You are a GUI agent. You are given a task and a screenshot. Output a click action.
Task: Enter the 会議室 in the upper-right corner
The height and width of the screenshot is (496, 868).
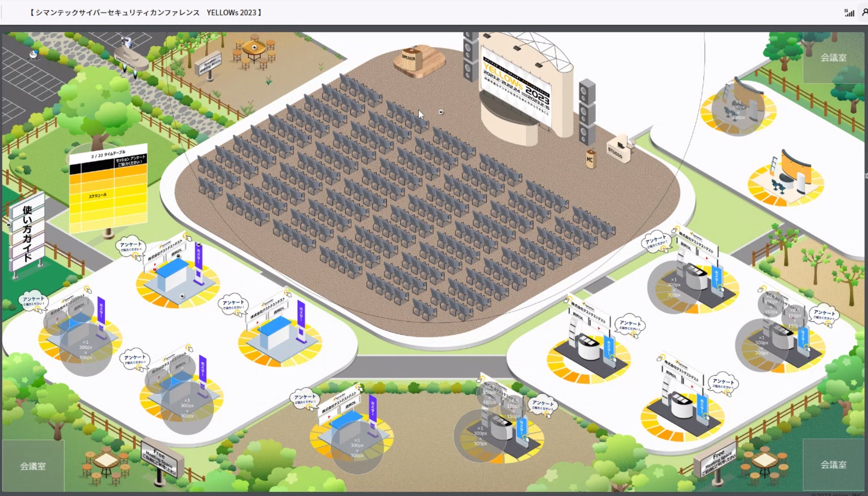click(x=833, y=58)
